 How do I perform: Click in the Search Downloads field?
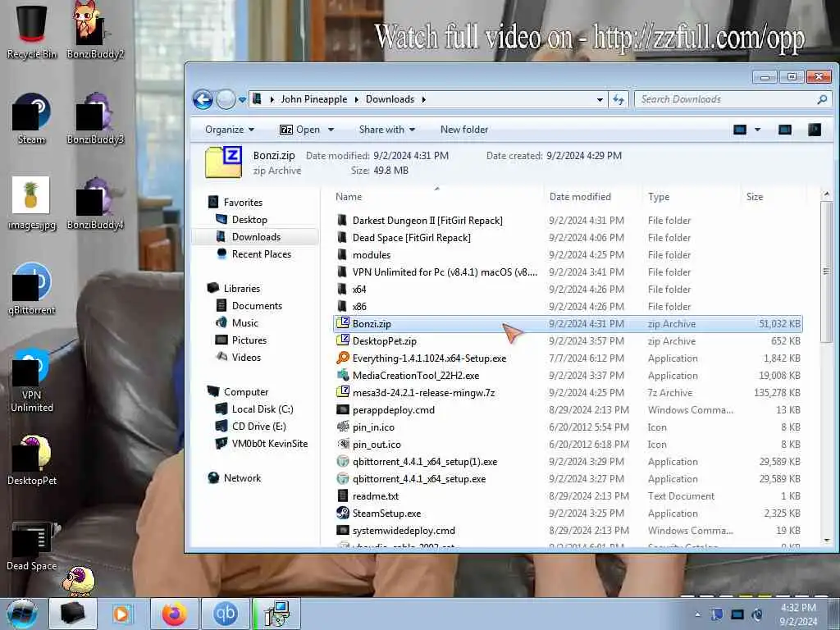[726, 99]
